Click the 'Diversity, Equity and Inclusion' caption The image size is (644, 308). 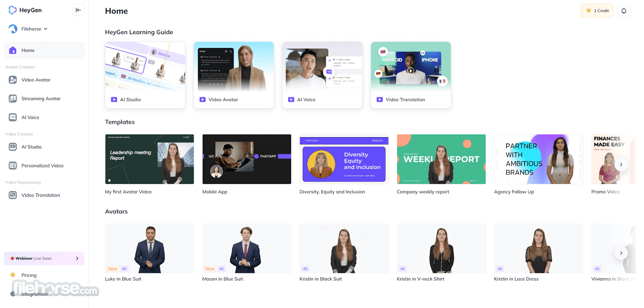332,192
